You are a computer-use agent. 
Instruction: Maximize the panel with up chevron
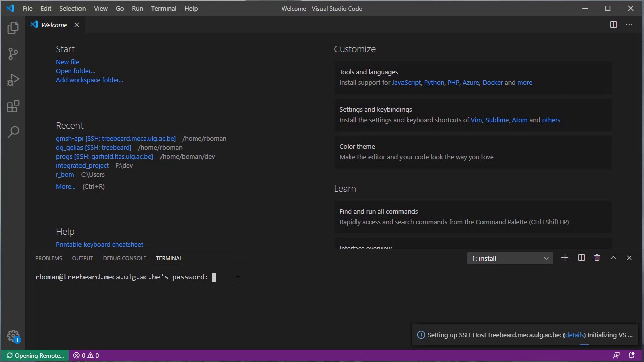[613, 258]
